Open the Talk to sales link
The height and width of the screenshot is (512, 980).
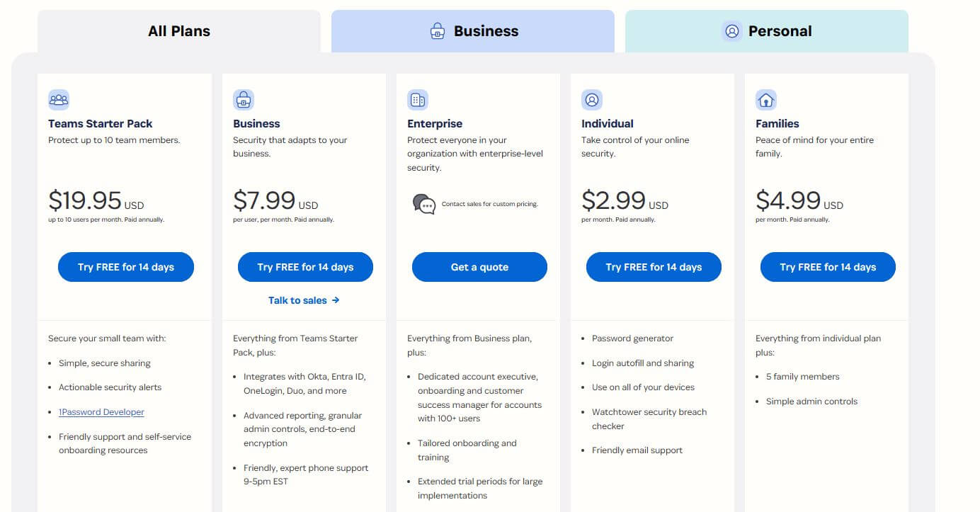click(x=304, y=300)
